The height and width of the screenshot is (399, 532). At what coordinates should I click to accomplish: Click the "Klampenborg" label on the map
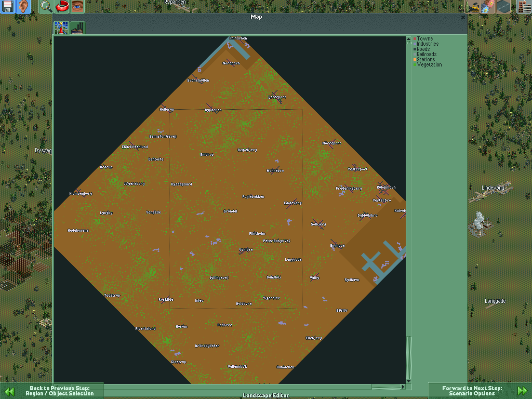(81, 194)
